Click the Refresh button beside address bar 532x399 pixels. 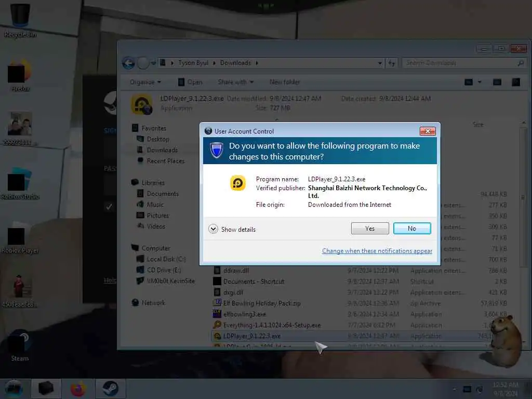392,63
